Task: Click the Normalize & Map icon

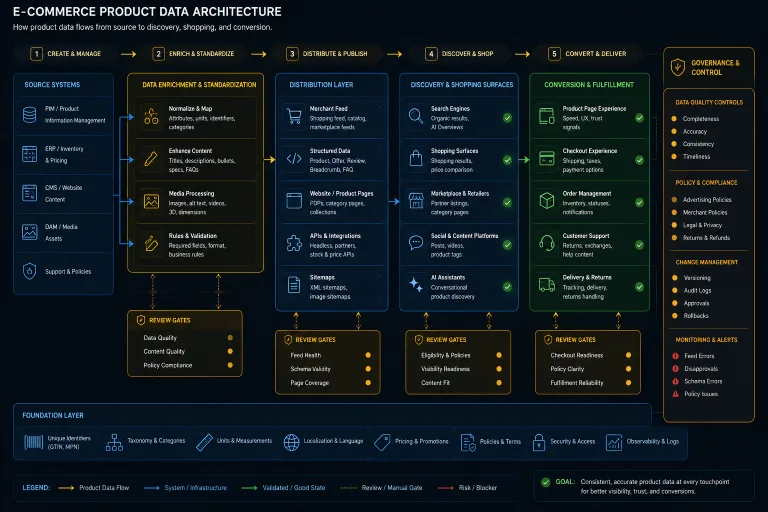Action: 151,117
